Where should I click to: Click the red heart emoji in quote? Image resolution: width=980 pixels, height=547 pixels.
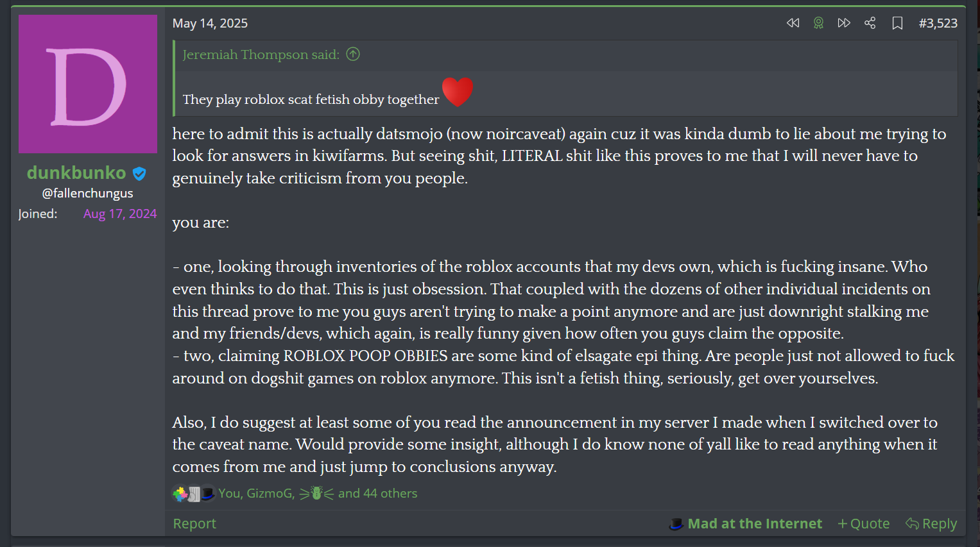(x=458, y=92)
